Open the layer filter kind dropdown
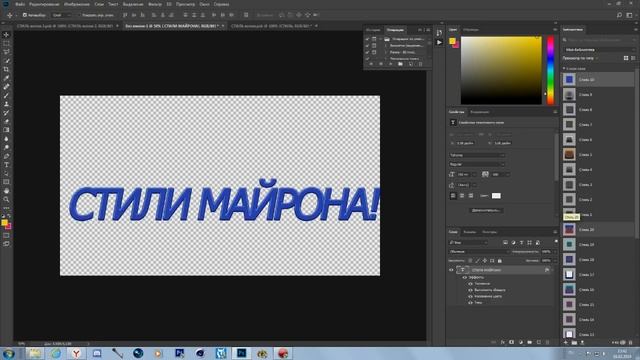Screen dimensions: 640x360 click(x=468, y=242)
